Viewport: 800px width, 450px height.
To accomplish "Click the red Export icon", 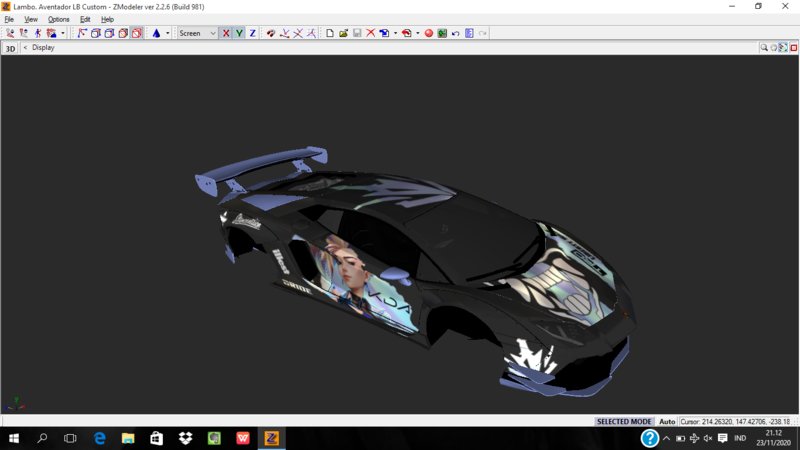I will pyautogui.click(x=407, y=33).
